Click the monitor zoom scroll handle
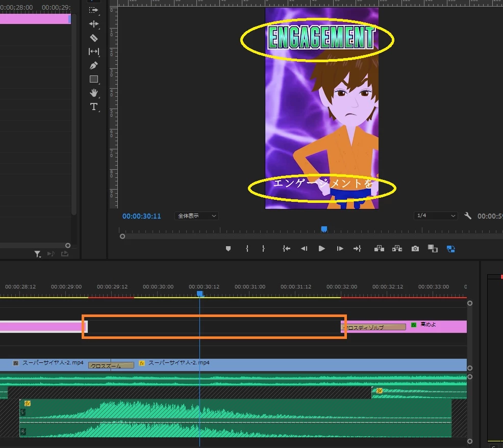The height and width of the screenshot is (448, 503). [x=122, y=236]
